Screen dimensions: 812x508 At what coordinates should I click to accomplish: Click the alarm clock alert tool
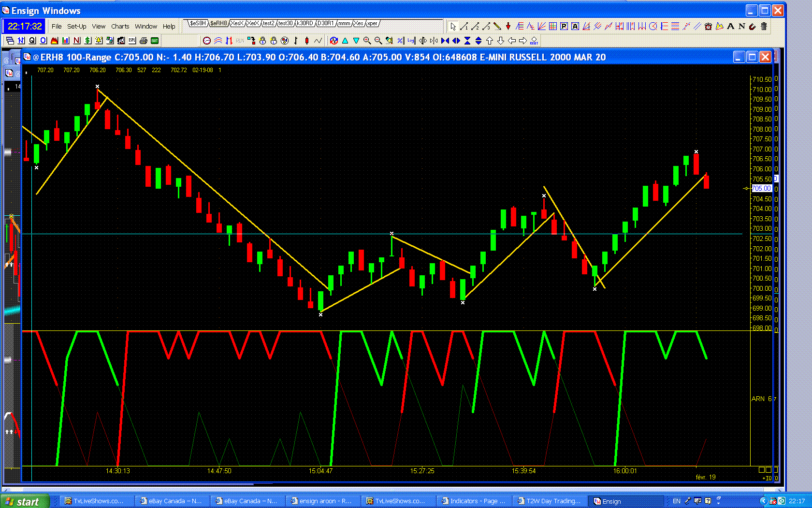click(708, 26)
